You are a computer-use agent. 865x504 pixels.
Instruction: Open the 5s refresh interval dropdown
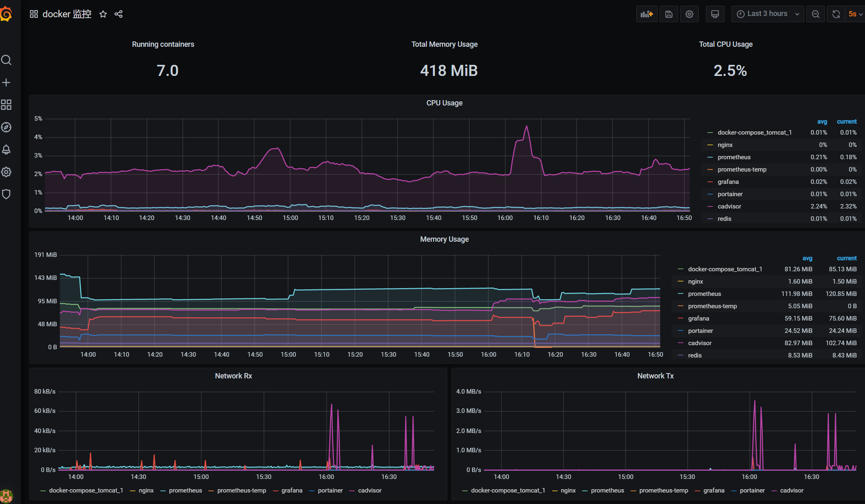(x=855, y=14)
